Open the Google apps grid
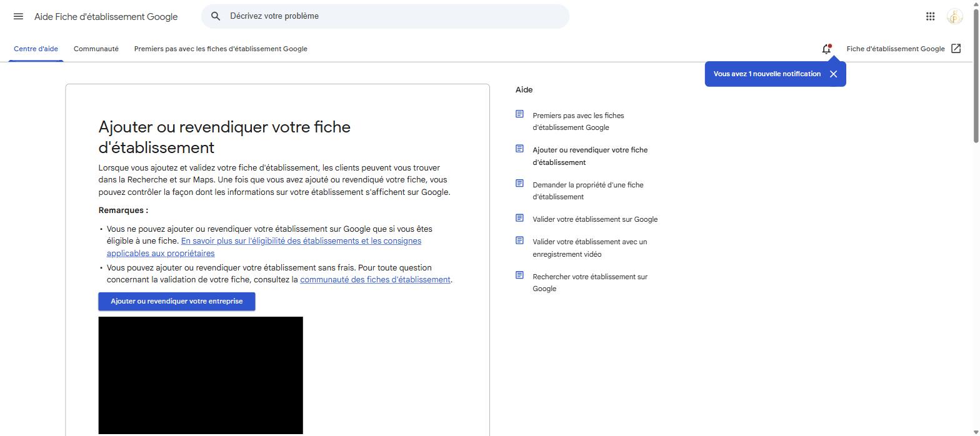 click(930, 17)
